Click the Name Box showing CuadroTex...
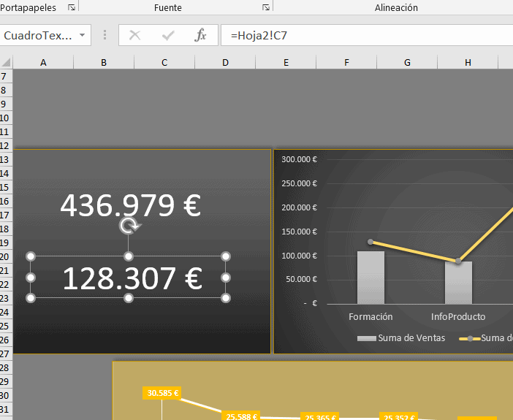513x420 pixels. [x=45, y=35]
